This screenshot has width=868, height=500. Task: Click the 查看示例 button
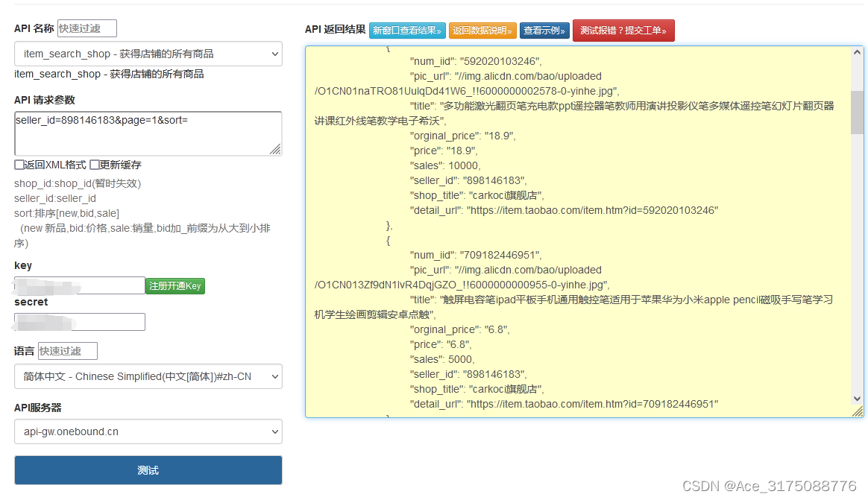544,31
